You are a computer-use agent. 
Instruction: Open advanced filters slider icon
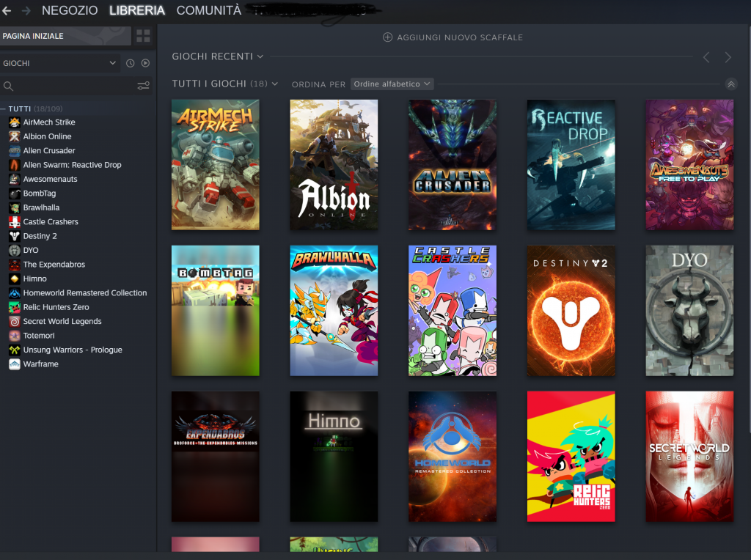click(143, 86)
